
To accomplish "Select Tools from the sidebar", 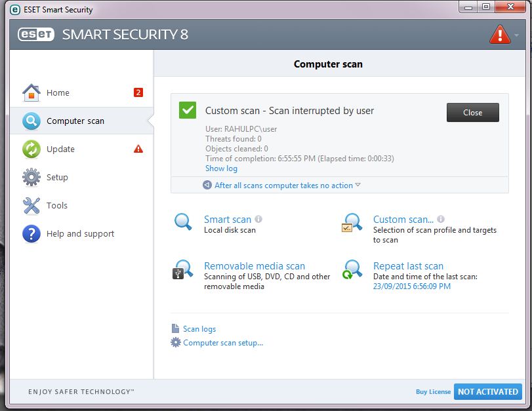I will tap(56, 206).
